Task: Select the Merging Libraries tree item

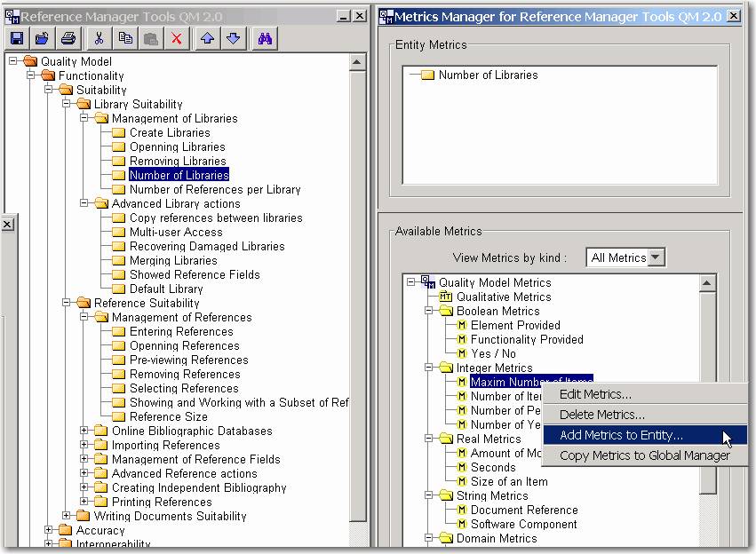Action: 173,261
